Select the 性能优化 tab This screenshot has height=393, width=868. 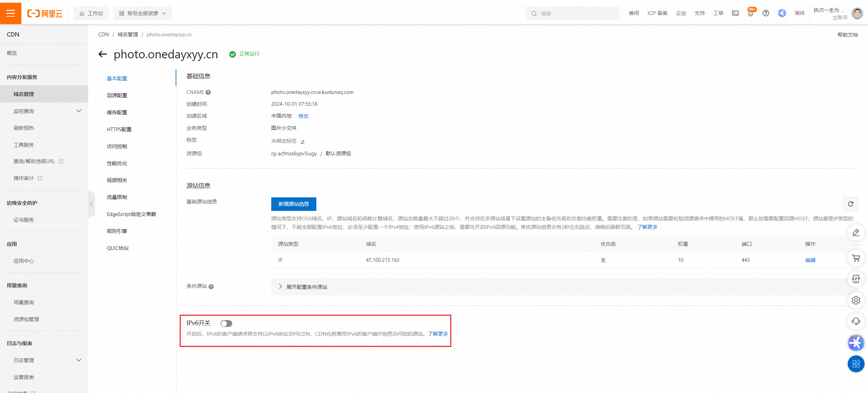117,163
